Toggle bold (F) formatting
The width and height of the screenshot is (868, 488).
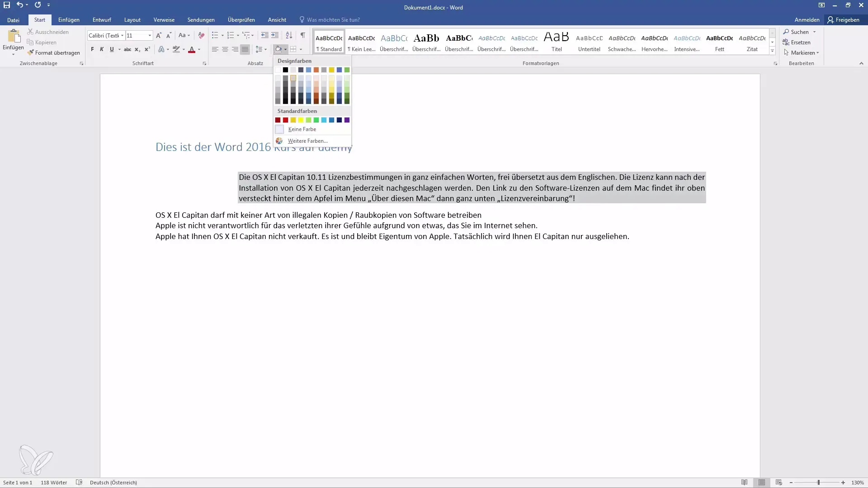(92, 49)
